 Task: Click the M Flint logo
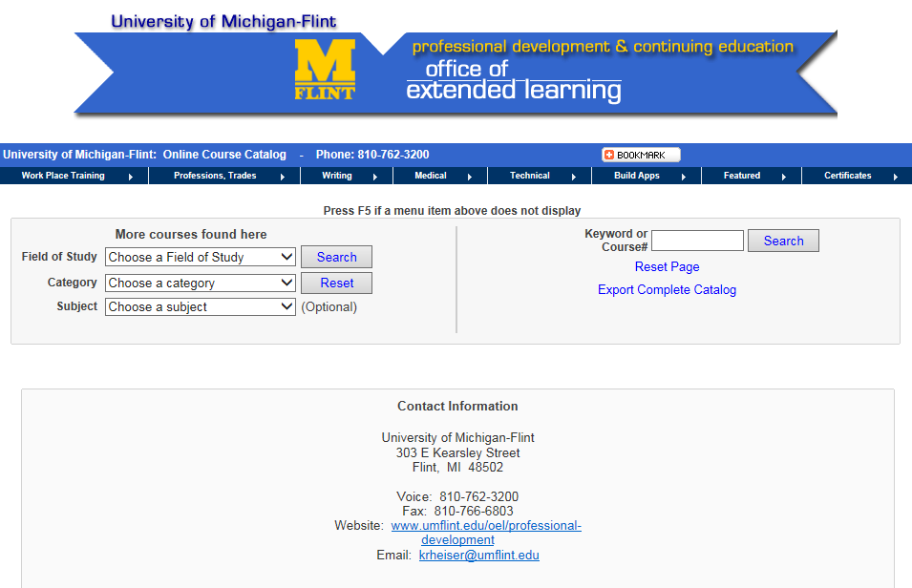[x=325, y=69]
